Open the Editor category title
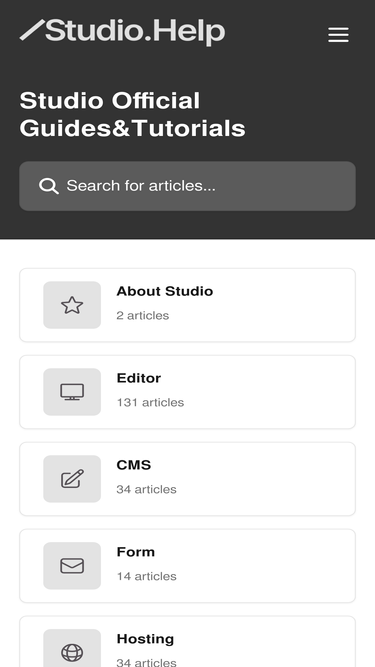 point(139,378)
